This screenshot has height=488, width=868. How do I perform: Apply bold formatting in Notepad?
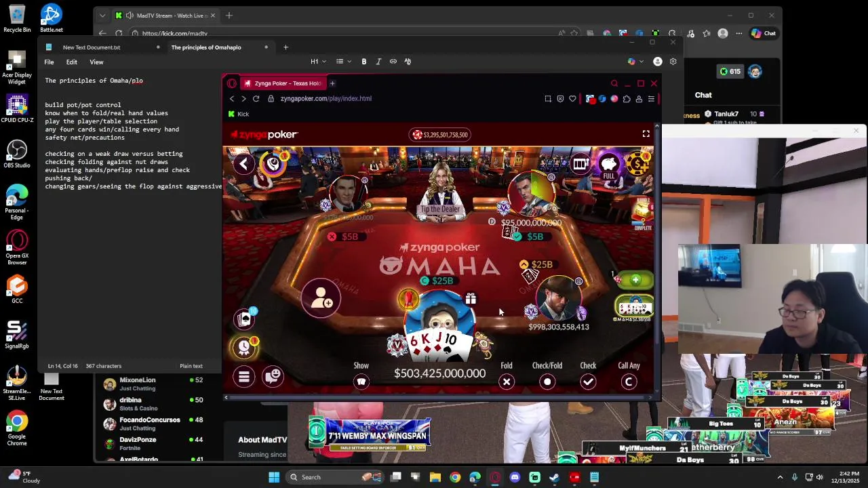(x=364, y=62)
